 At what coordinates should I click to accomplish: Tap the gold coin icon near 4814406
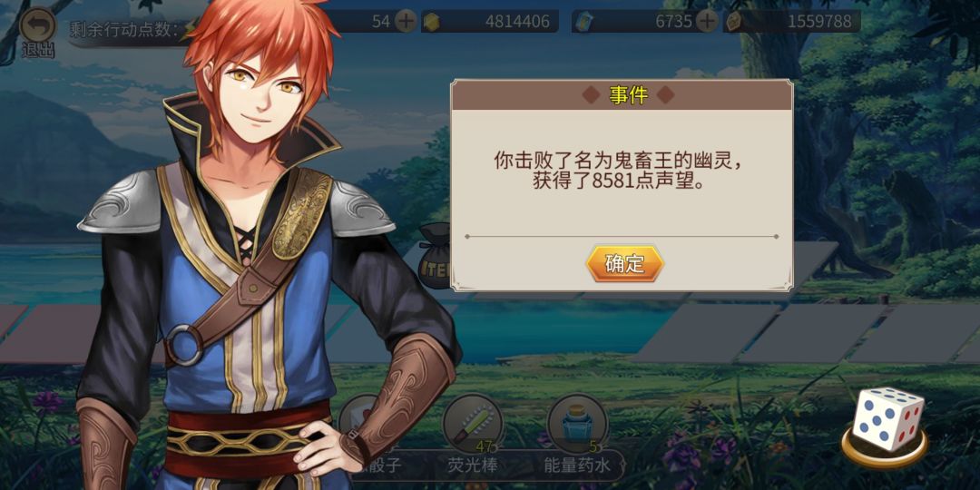(x=431, y=22)
